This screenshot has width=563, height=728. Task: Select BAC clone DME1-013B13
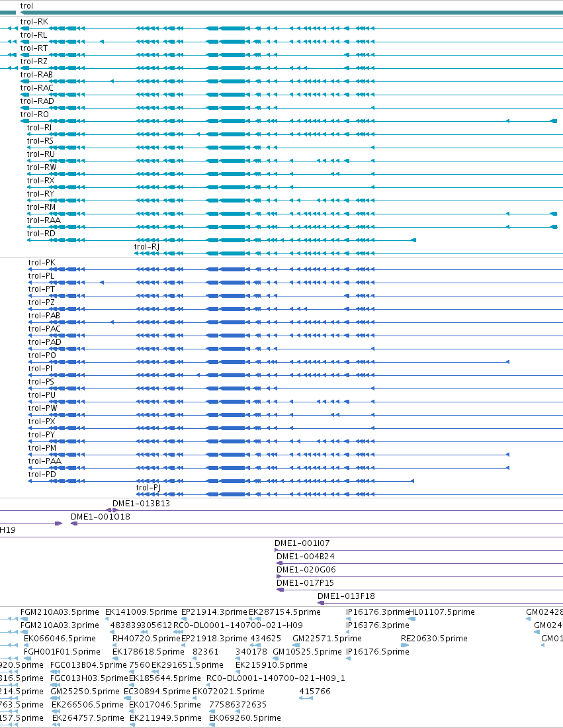141,504
